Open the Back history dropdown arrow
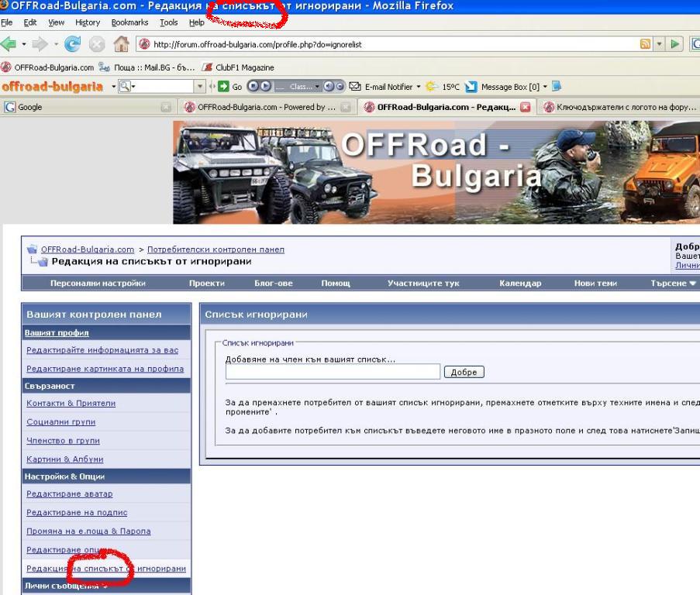The image size is (700, 595). coord(24,44)
